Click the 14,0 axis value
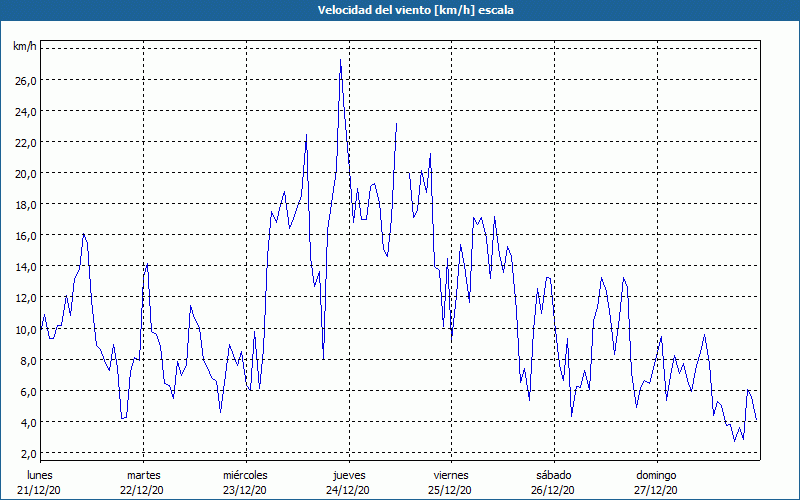This screenshot has width=800, height=500. coord(26,267)
